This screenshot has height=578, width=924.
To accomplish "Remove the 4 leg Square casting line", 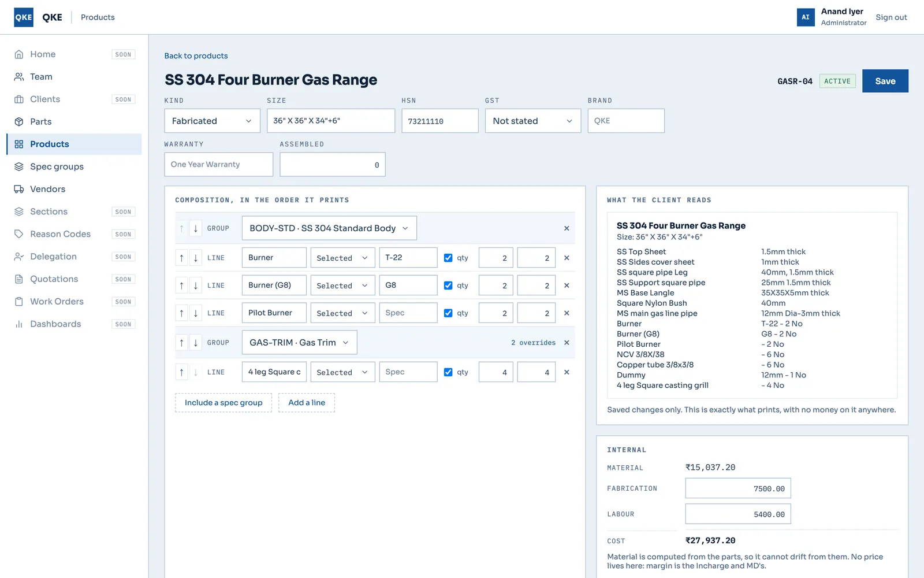I will 567,372.
